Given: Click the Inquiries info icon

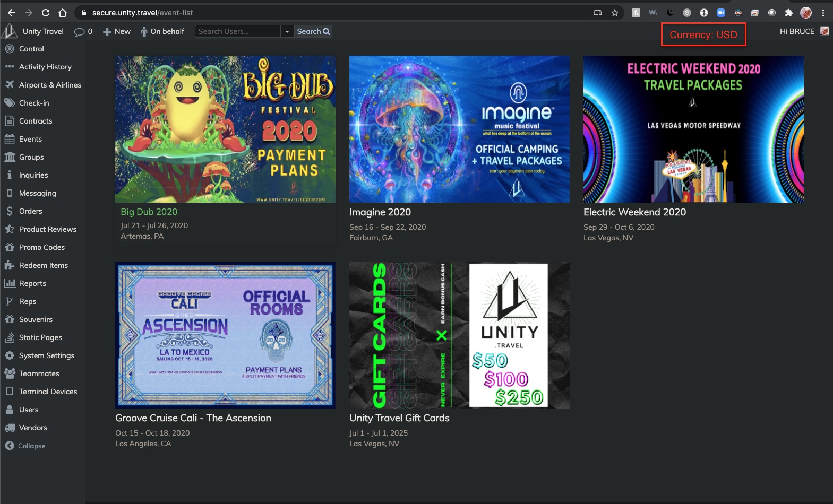Looking at the screenshot, I should pos(10,175).
